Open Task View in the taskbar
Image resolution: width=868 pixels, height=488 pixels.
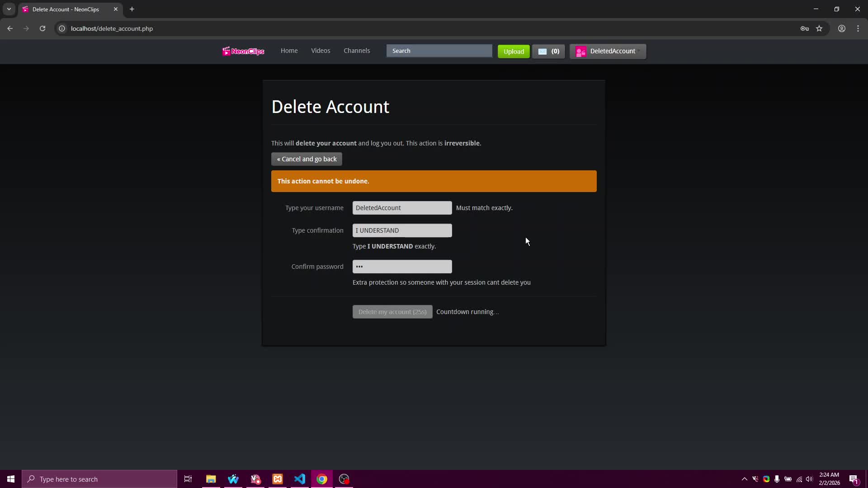(188, 479)
